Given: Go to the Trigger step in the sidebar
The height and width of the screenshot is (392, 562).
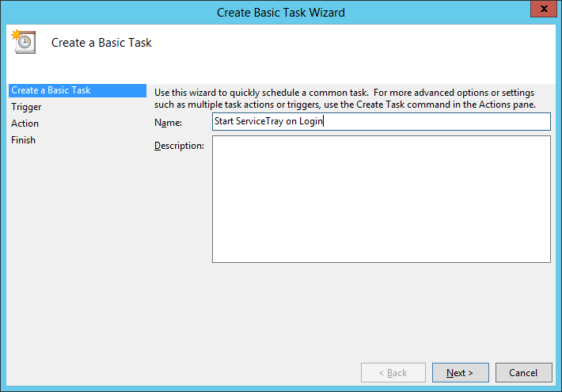Looking at the screenshot, I should coord(26,107).
